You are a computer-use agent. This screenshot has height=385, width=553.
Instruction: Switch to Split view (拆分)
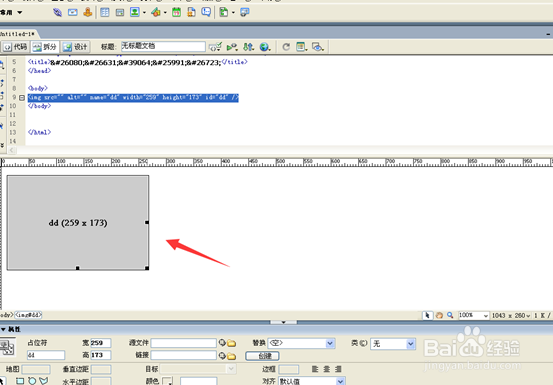(x=45, y=47)
